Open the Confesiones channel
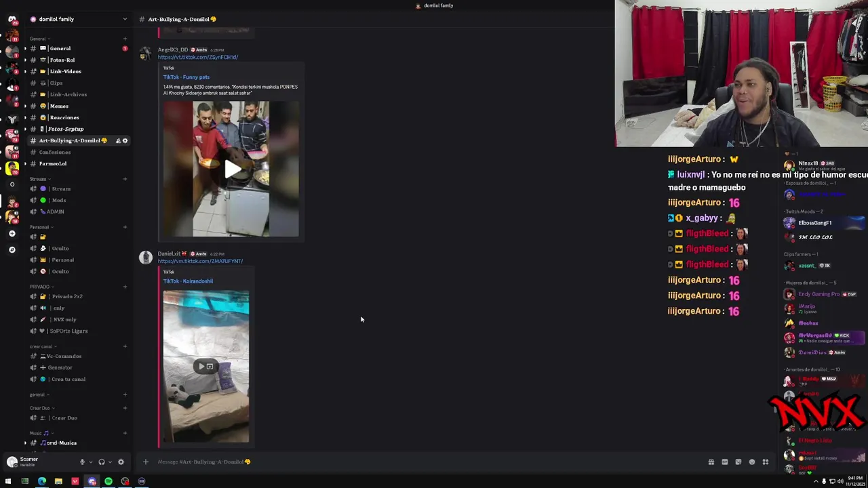 tap(77, 152)
